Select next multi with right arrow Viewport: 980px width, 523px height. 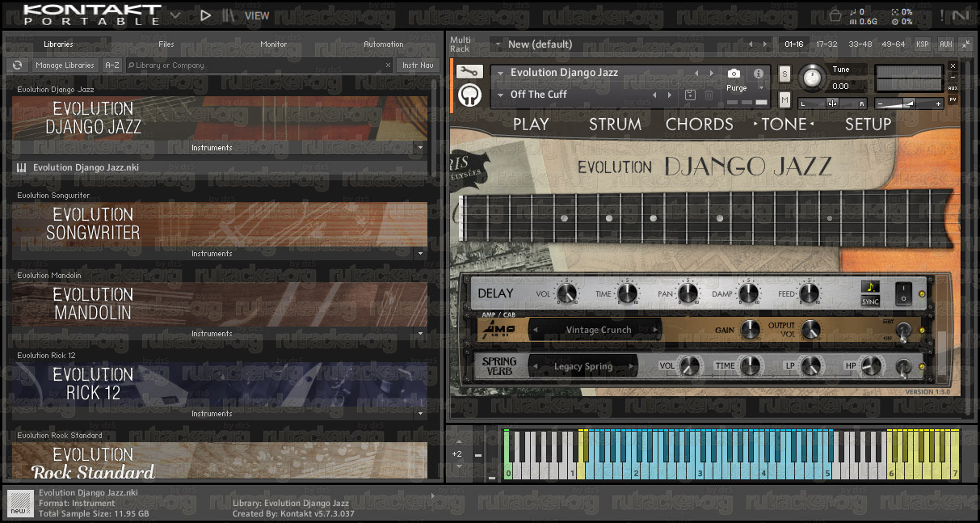coord(765,44)
